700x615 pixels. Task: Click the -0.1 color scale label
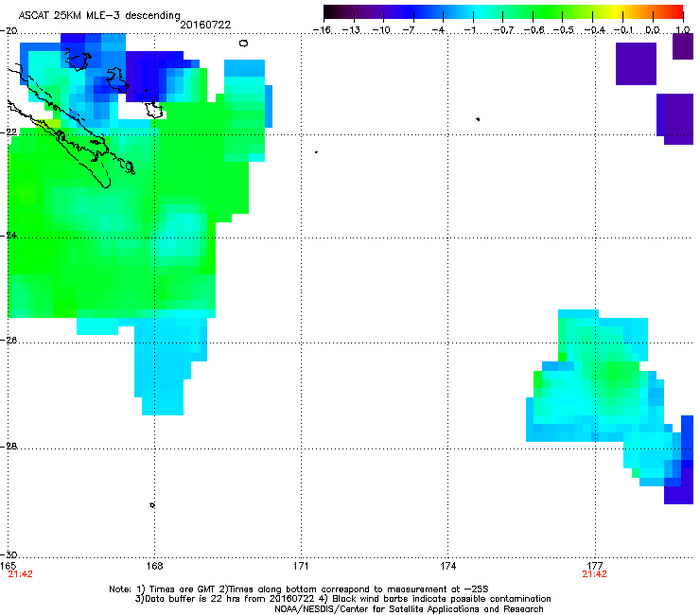[x=623, y=30]
